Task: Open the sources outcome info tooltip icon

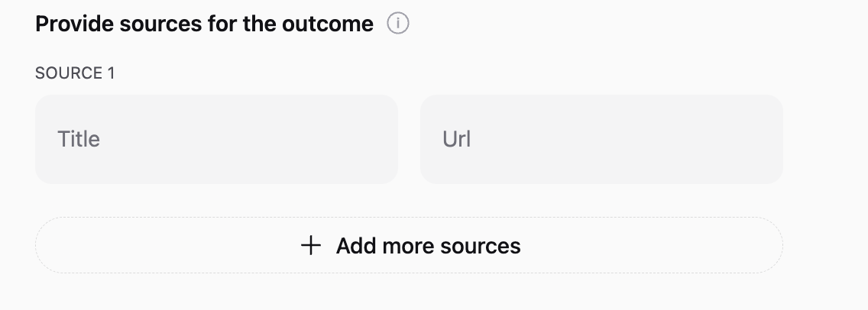Action: pyautogui.click(x=398, y=24)
